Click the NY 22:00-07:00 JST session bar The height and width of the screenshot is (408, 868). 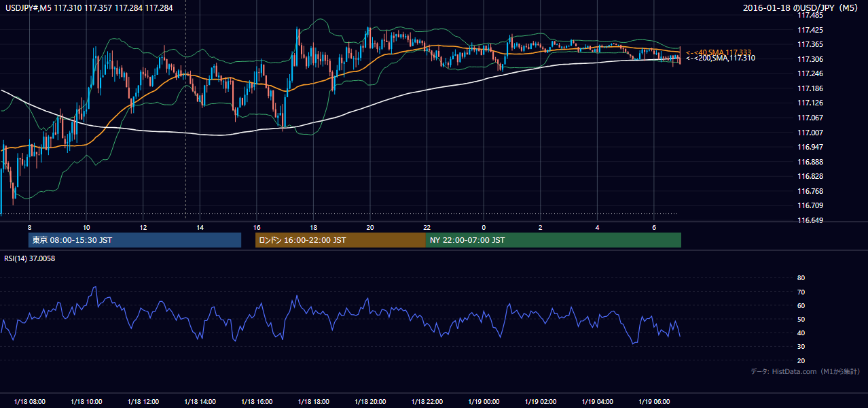click(554, 240)
